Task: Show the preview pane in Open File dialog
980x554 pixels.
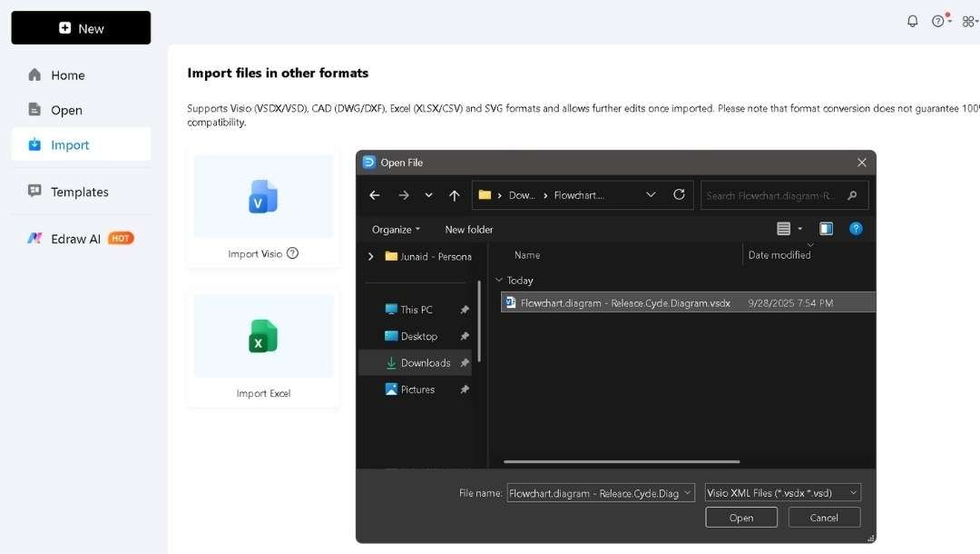Action: [826, 228]
